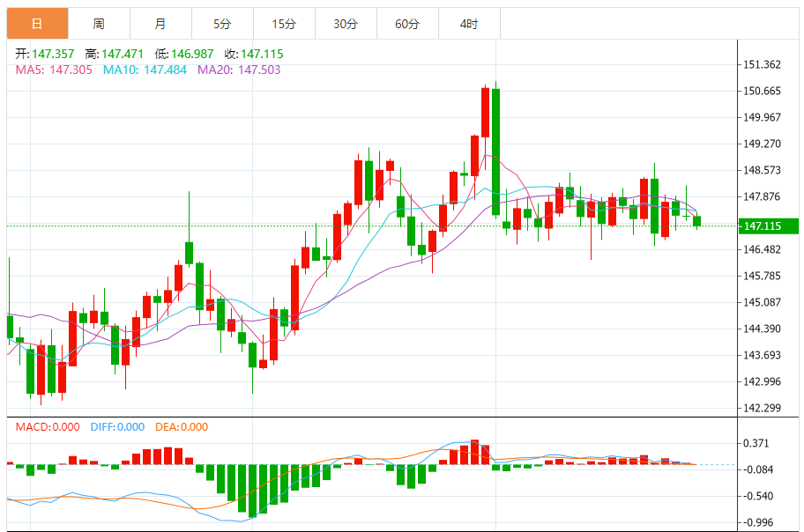Switch to the 周 weekly tab
The height and width of the screenshot is (532, 804).
99,24
